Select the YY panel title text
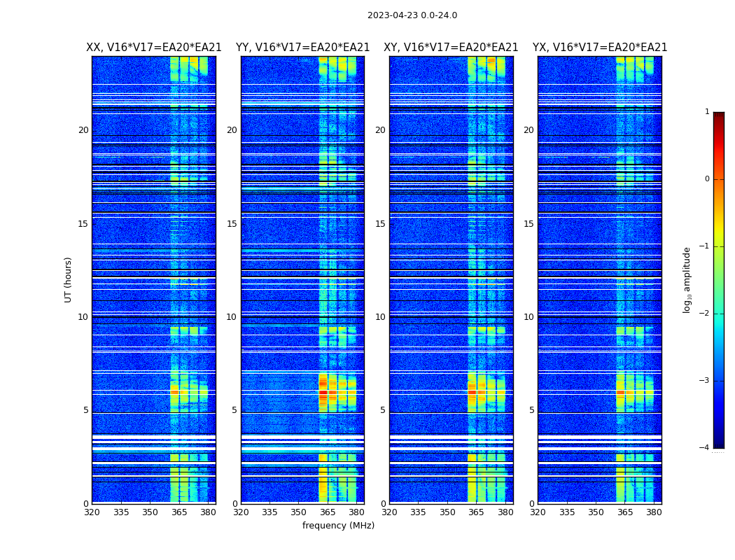Screen dimensions: 735x560 (302, 48)
